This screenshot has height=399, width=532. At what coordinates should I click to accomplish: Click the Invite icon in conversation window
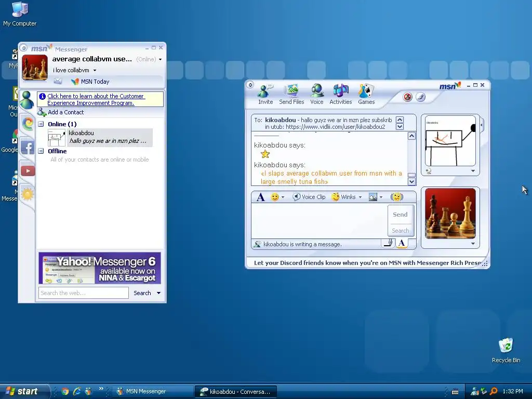[x=265, y=95]
